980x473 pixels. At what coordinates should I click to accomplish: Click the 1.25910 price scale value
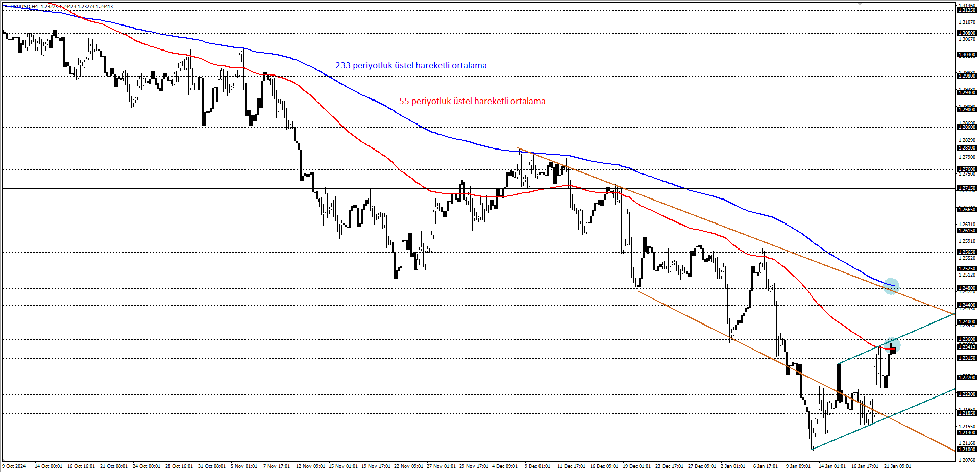click(x=967, y=241)
